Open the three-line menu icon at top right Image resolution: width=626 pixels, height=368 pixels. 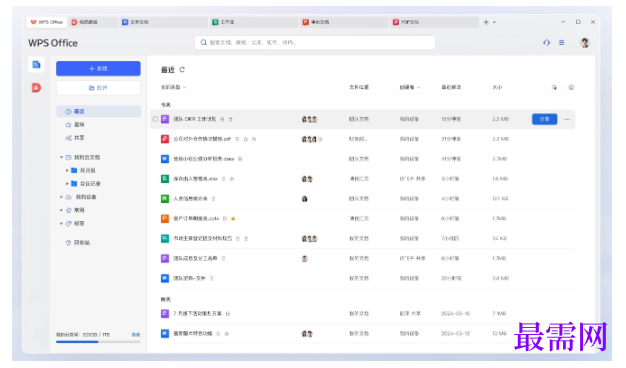[x=562, y=43]
